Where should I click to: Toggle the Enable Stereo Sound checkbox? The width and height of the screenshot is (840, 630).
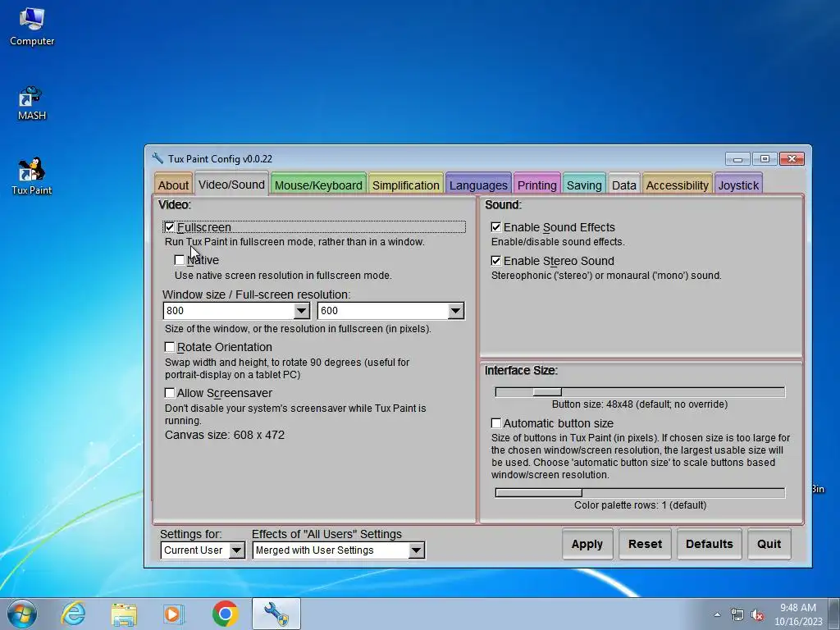click(496, 261)
